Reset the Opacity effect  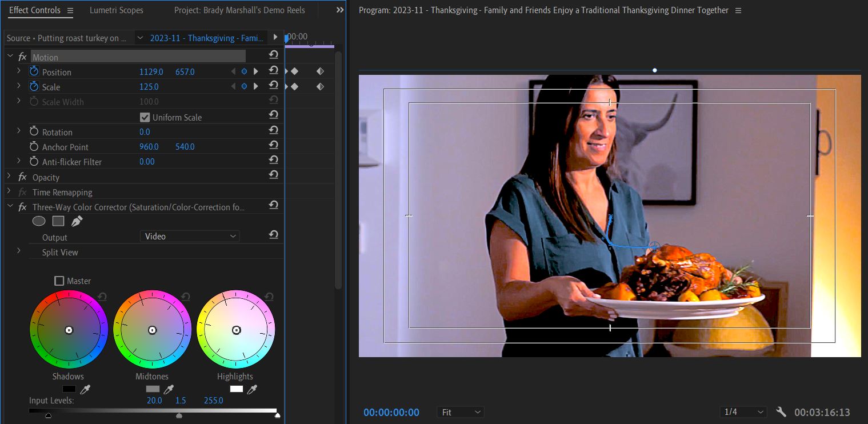coord(274,175)
